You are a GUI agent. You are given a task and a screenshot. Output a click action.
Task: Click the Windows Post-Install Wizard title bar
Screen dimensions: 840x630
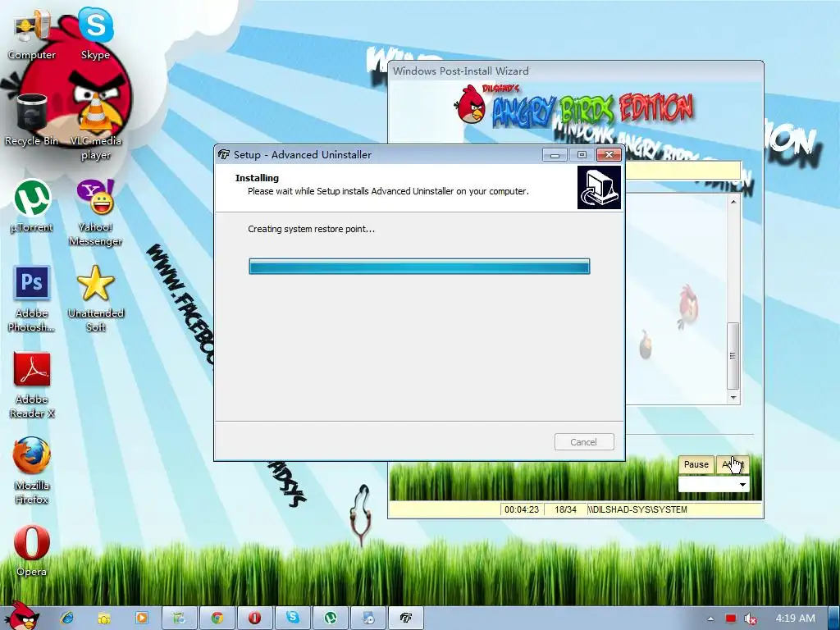pos(575,71)
